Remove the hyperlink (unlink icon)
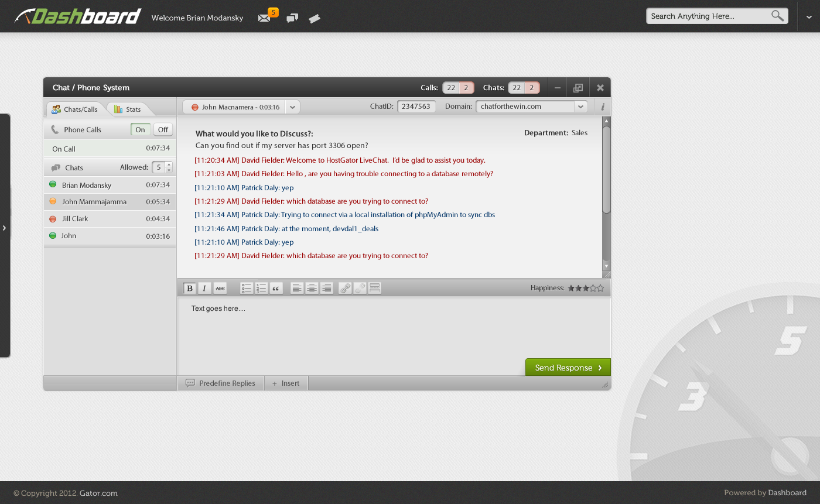This screenshot has height=504, width=820. (360, 288)
